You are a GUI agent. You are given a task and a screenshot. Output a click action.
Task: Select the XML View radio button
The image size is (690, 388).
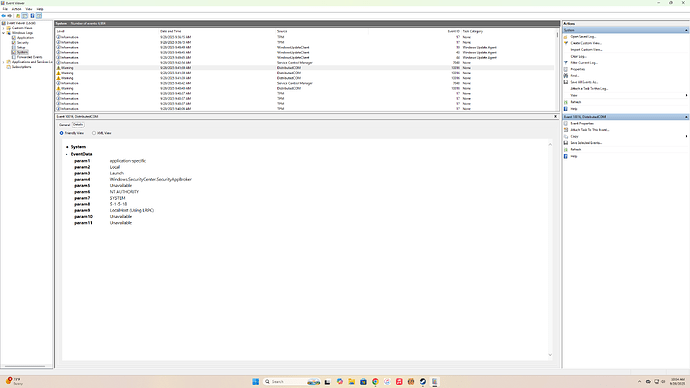tap(94, 133)
